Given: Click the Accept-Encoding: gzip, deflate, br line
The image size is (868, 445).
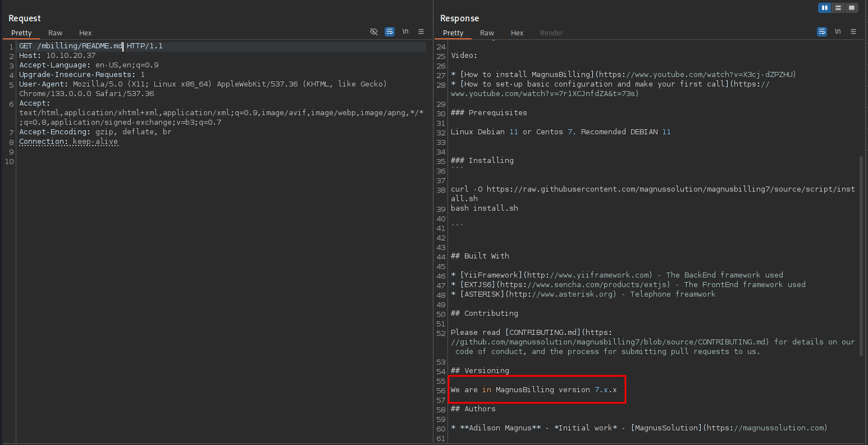Looking at the screenshot, I should [x=95, y=132].
